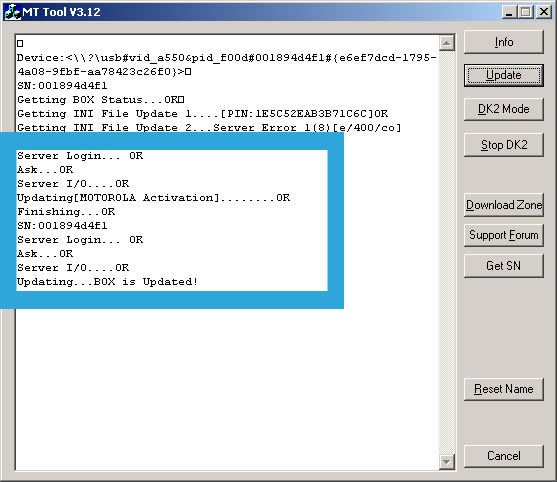Close the MT Tool window
The width and height of the screenshot is (557, 482).
(x=544, y=12)
